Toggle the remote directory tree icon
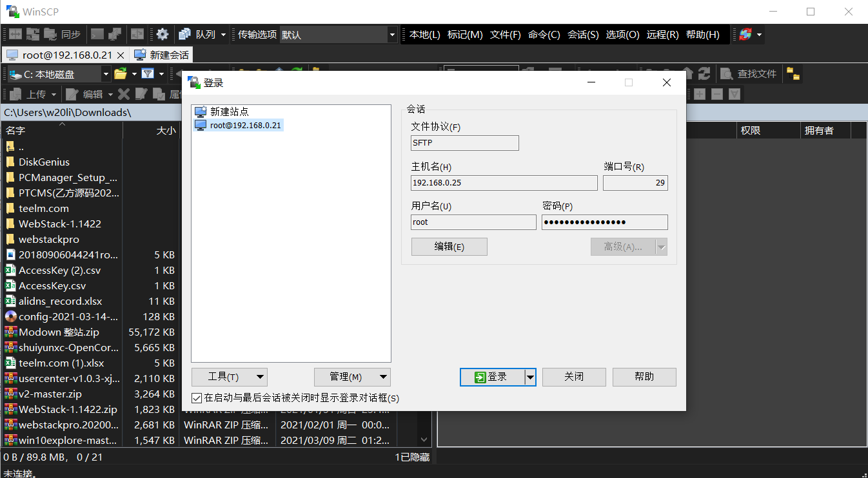Viewport: 868px width, 478px height. pos(793,74)
